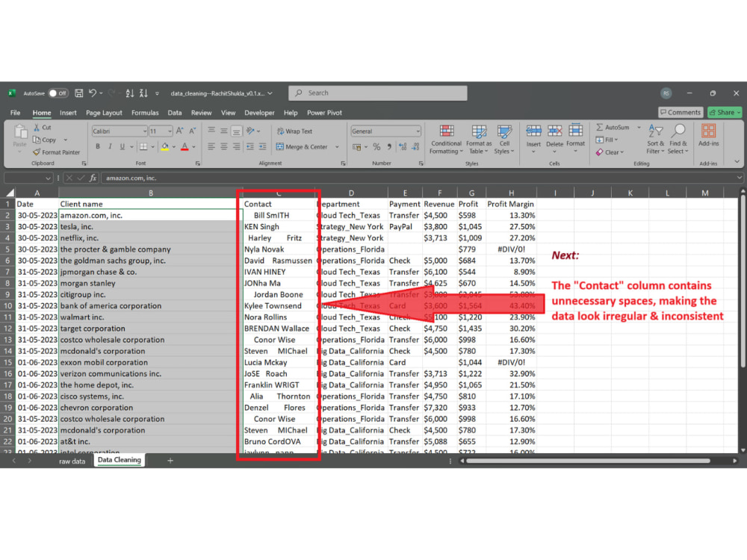Click the Insert cells icon
Image resolution: width=747 pixels, height=560 pixels.
coord(533,131)
